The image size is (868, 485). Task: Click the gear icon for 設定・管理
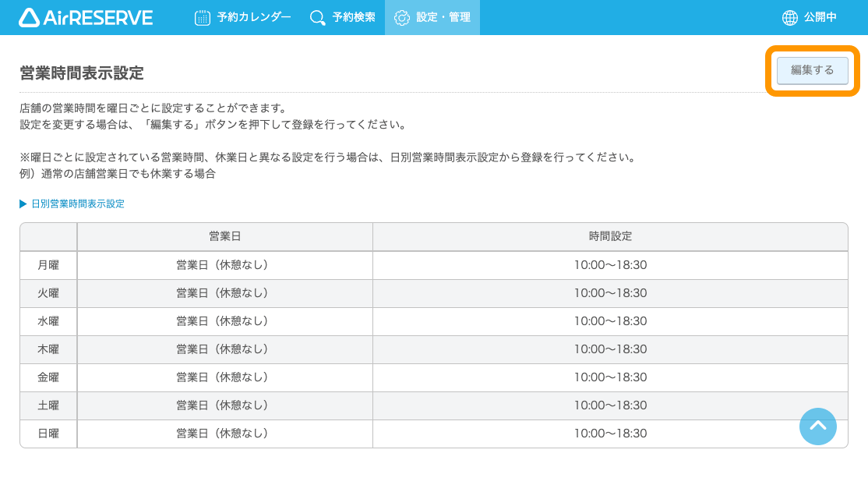point(402,18)
